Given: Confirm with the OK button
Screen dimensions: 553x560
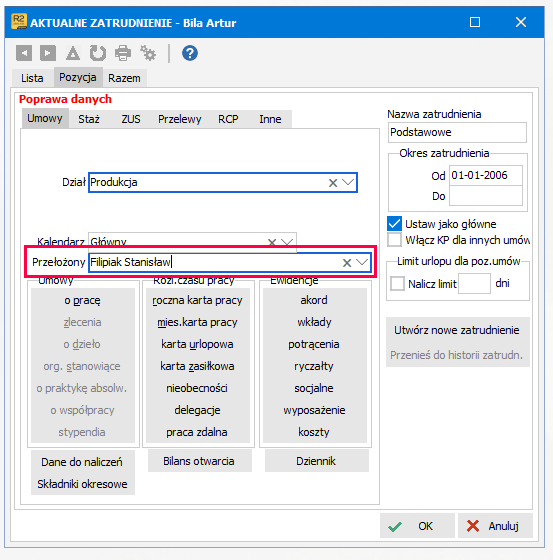Looking at the screenshot, I should [x=417, y=526].
